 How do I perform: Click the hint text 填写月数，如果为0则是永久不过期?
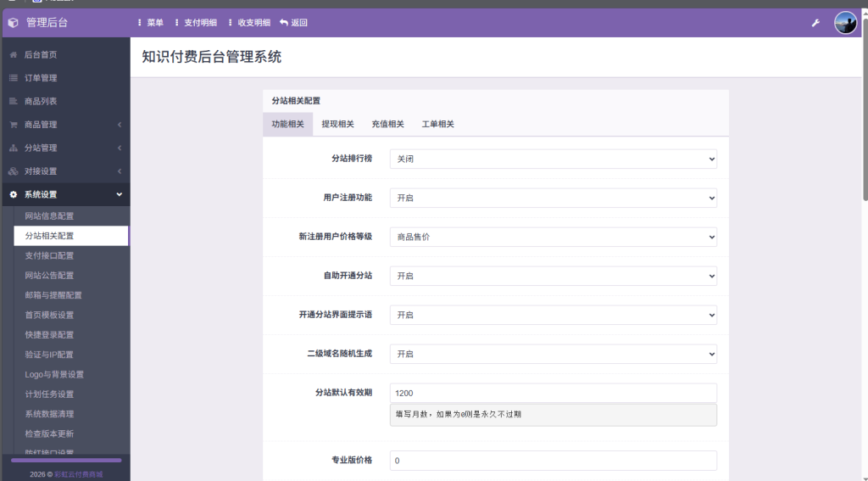click(459, 415)
